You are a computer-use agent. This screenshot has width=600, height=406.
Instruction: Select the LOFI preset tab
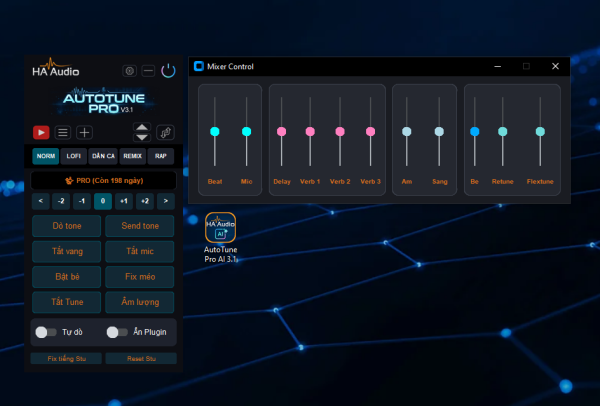pyautogui.click(x=73, y=156)
